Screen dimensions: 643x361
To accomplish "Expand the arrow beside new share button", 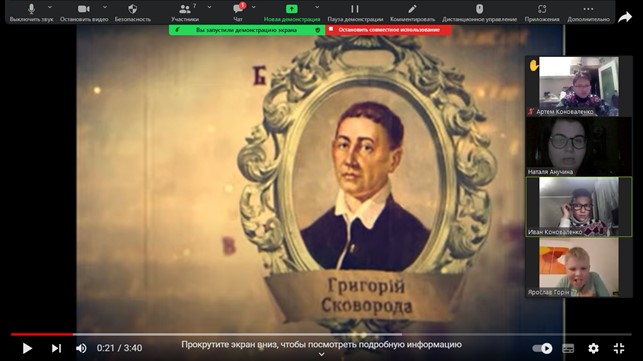I will [x=317, y=7].
